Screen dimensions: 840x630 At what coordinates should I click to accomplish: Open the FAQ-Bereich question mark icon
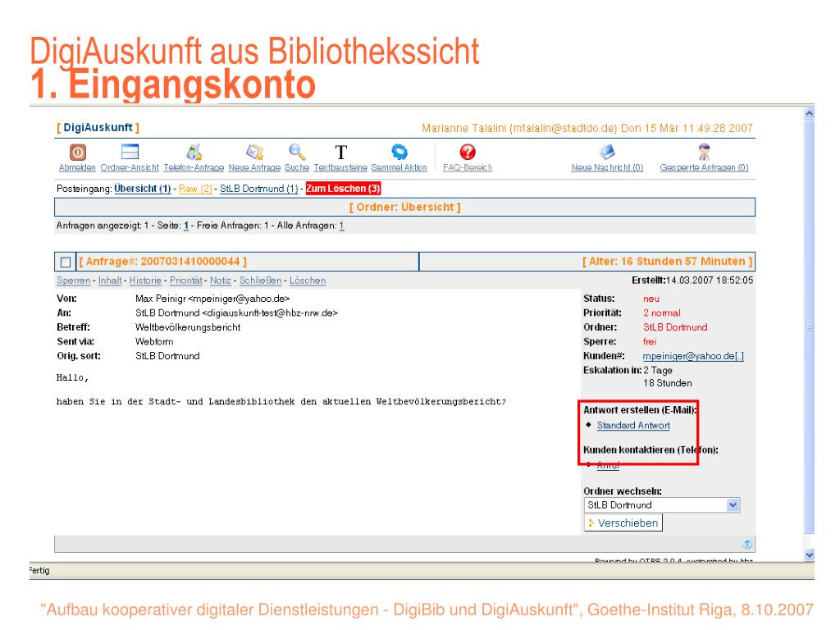pyautogui.click(x=467, y=152)
